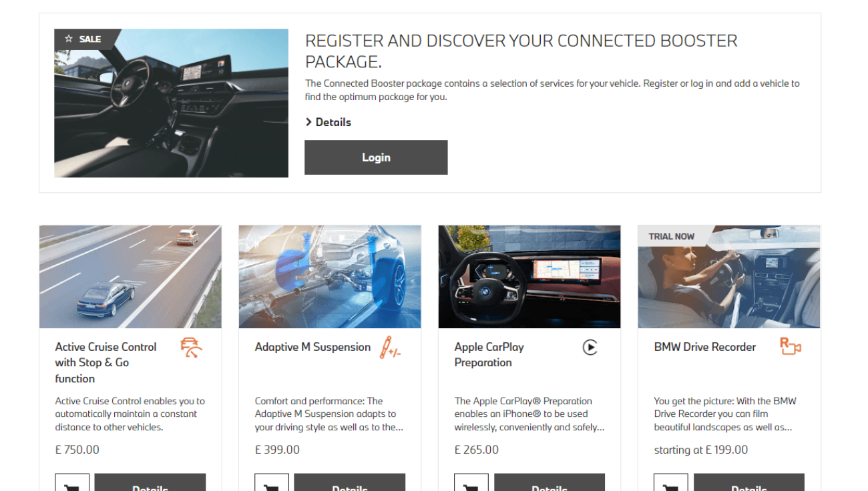
Task: Click the Apple CarPlay Preparation title
Action: [489, 355]
